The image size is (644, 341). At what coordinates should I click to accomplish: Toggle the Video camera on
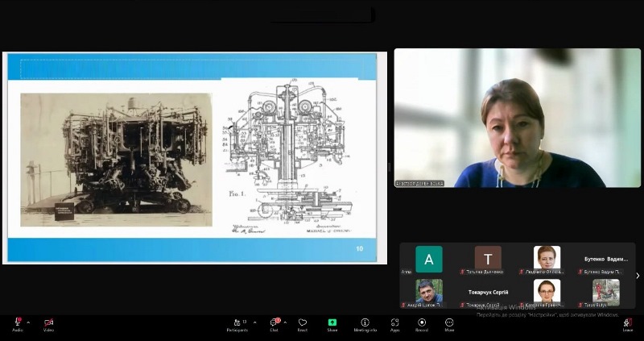tap(48, 323)
